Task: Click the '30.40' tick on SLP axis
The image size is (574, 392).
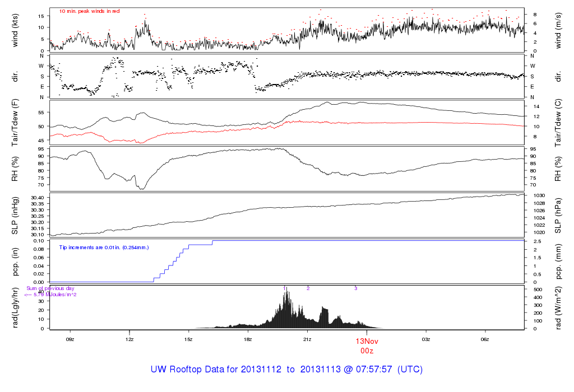Action: (x=38, y=198)
